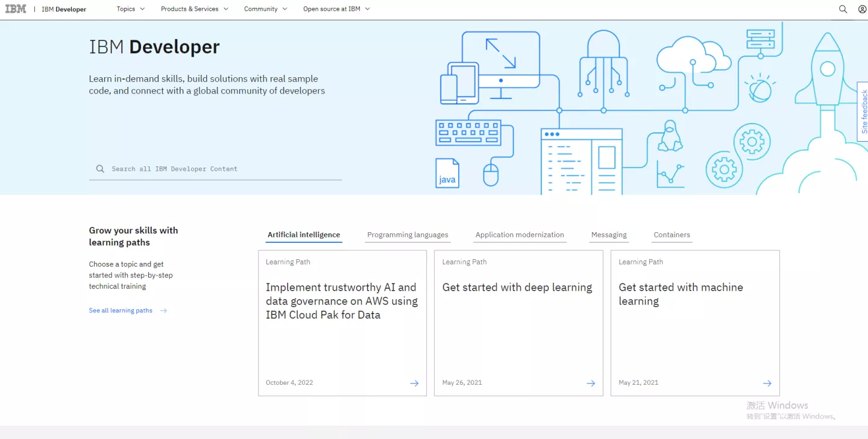
Task: Open IBM Developer header link
Action: tap(64, 9)
